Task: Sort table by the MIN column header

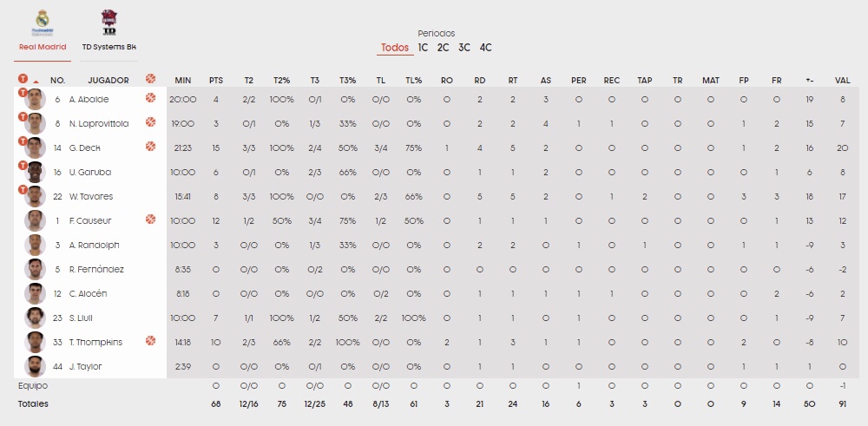Action: click(182, 80)
